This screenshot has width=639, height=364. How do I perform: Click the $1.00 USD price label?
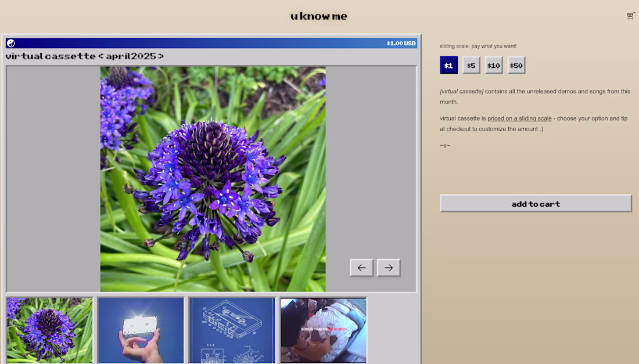(x=401, y=43)
